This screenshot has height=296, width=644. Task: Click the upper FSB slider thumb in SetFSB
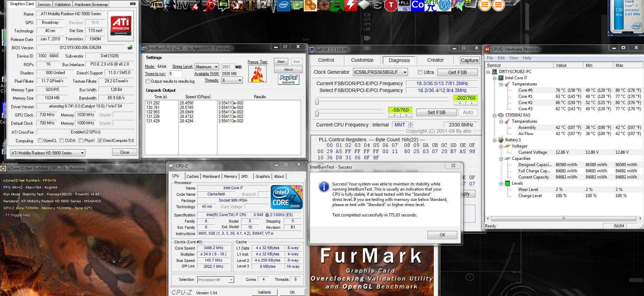click(x=317, y=101)
